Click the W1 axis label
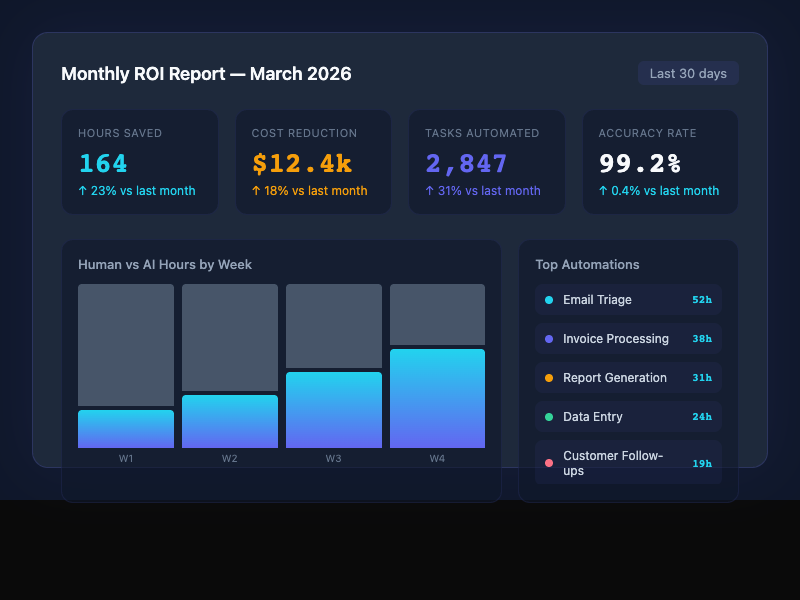Viewport: 800px width, 600px height. 126,458
